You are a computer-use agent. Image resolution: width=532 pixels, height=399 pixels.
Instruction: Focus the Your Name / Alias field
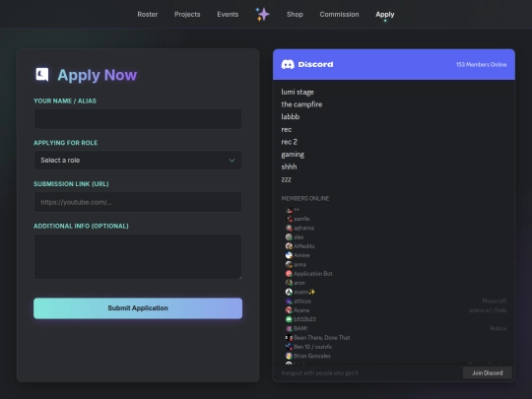pyautogui.click(x=138, y=119)
